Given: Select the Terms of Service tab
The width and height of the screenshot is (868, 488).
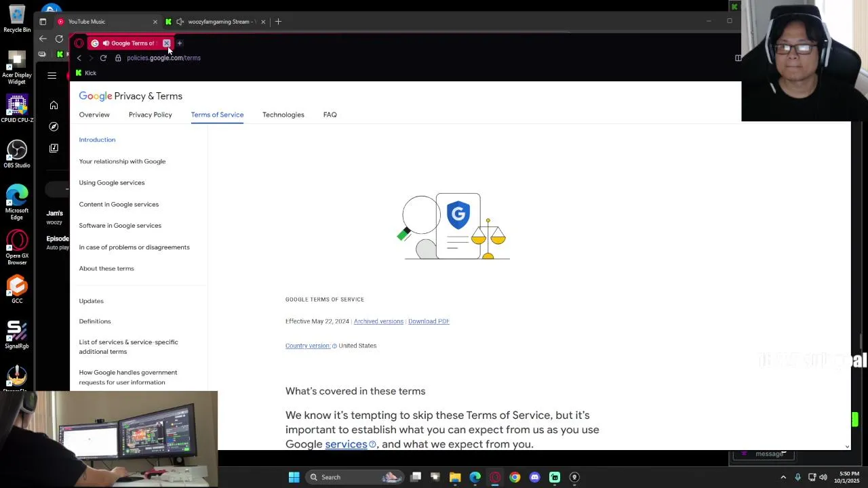Looking at the screenshot, I should click(x=217, y=115).
